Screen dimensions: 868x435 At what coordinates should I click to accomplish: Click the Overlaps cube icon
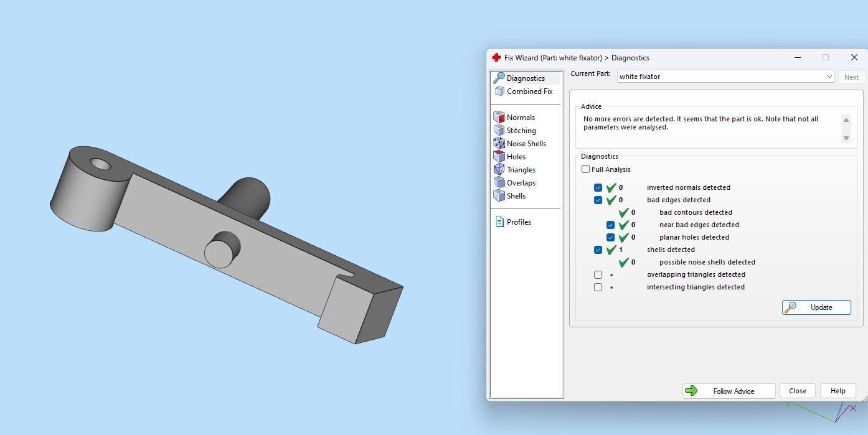499,182
